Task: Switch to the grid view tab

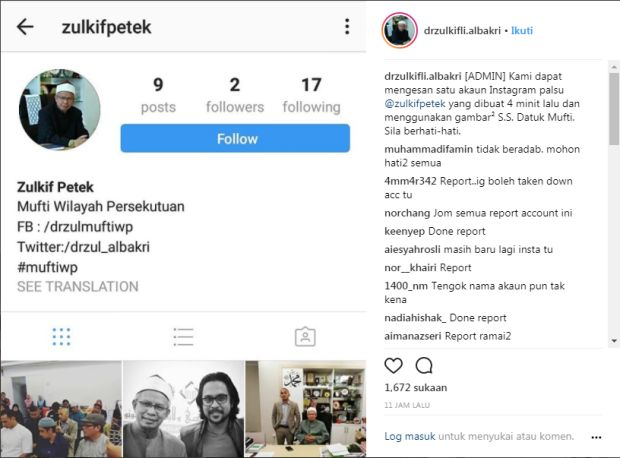Action: coord(61,337)
